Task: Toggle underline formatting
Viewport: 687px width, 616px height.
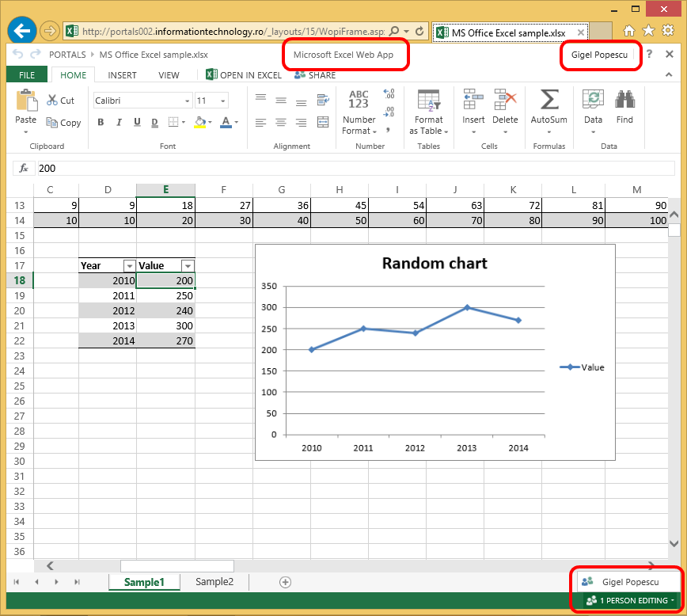Action: tap(137, 122)
